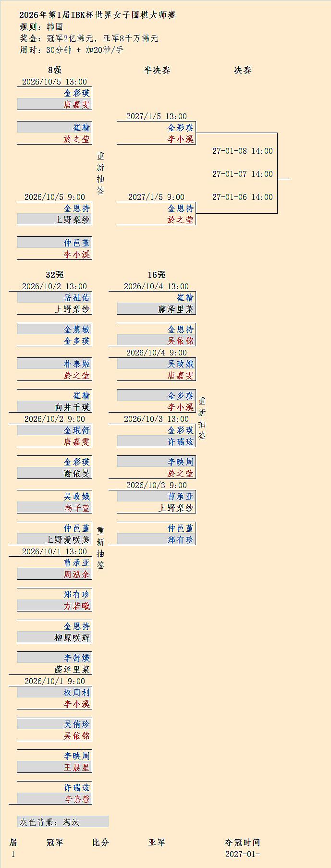Viewport: 331px width, 868px height.
Task: Click player 李嘉馨
Action: [x=77, y=799]
